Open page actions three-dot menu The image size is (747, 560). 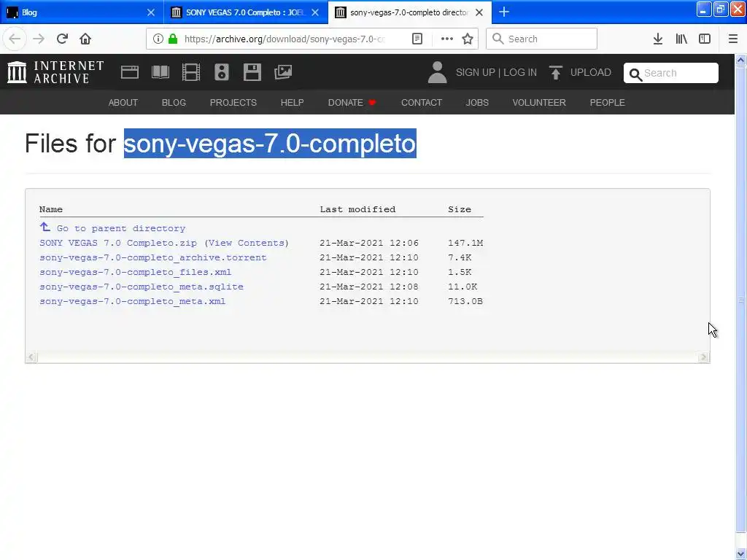click(x=447, y=39)
